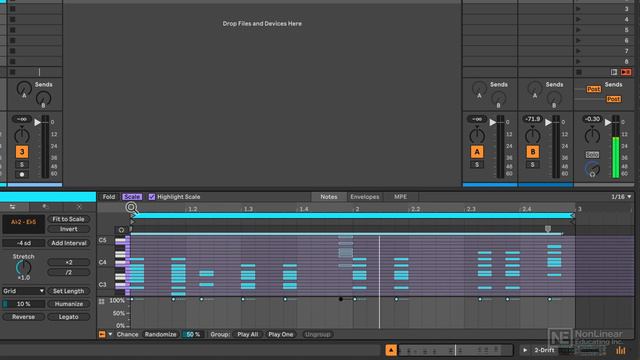Click the track 3 pan knob

pyautogui.click(x=22, y=135)
